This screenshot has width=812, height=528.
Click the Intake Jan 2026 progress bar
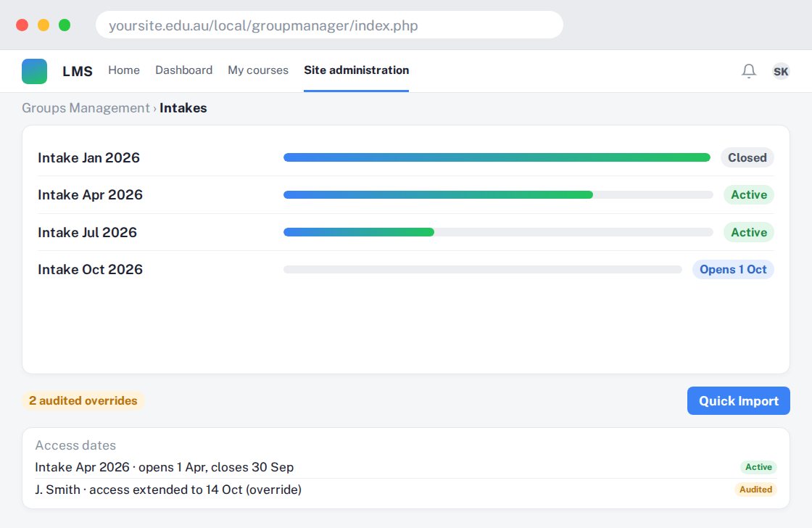click(x=497, y=157)
